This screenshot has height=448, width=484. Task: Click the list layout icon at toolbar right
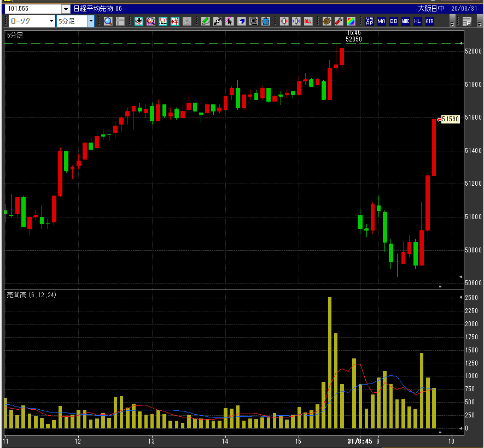coord(467,21)
